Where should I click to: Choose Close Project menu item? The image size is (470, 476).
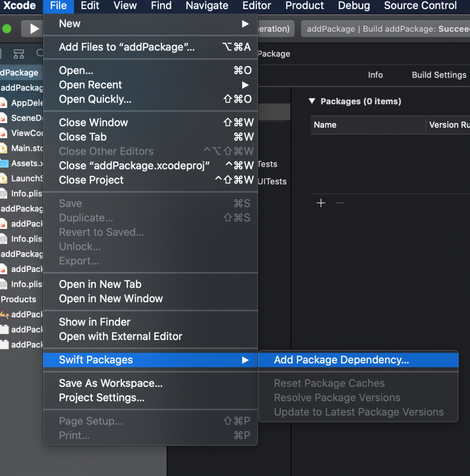151,180
